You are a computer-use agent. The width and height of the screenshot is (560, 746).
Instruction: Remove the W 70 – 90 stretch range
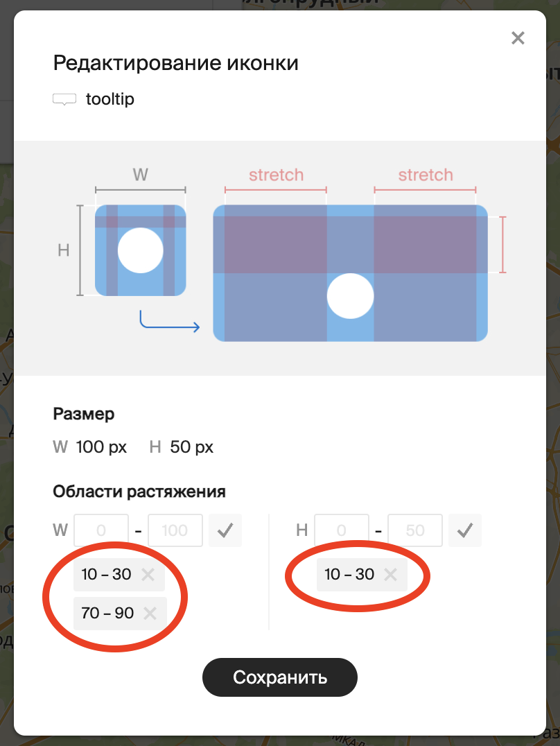pos(150,614)
